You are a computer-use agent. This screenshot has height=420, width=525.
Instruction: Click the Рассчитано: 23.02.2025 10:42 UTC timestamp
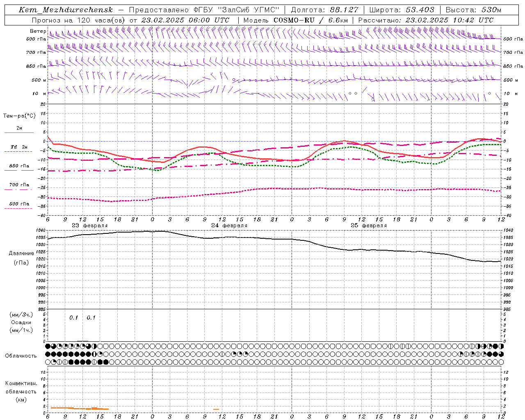426,20
